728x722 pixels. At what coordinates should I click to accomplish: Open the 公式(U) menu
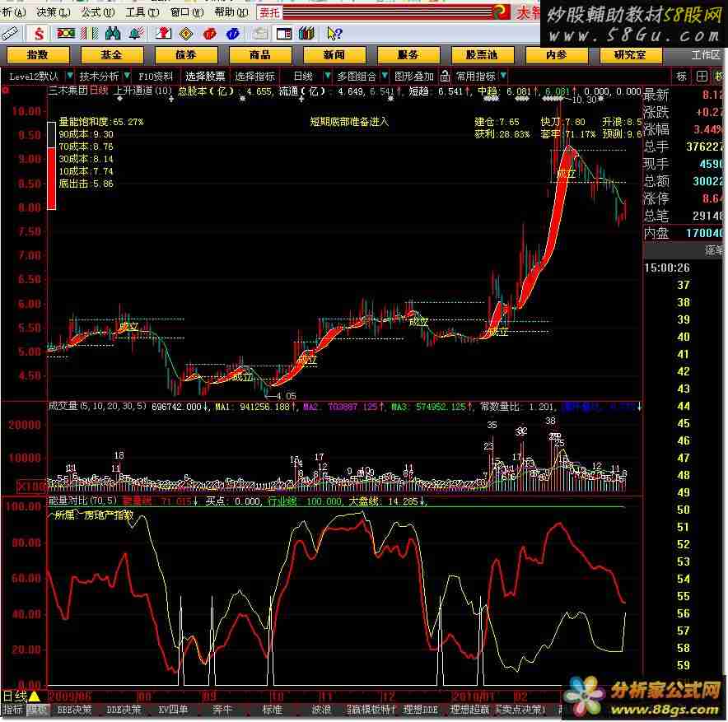point(98,12)
